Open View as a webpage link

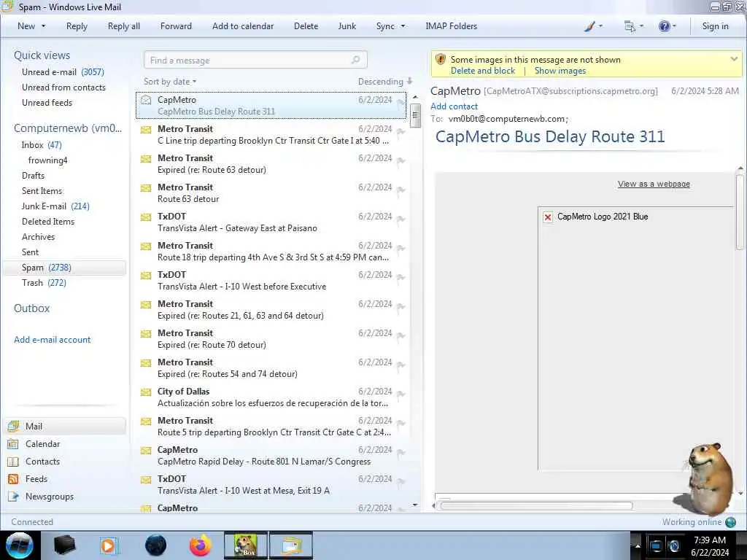654,184
